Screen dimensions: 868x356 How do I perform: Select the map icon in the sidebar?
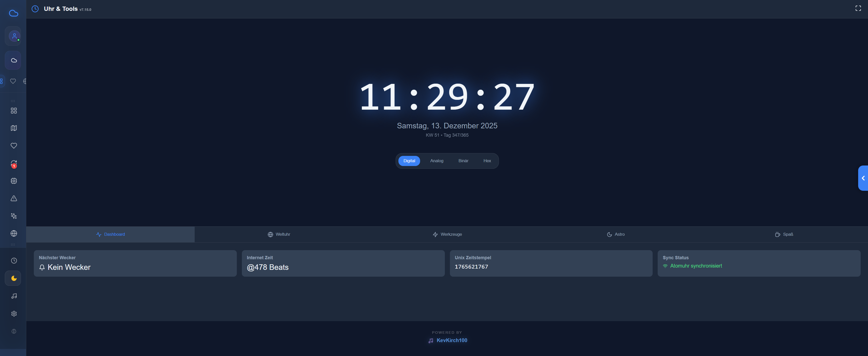[x=13, y=128]
